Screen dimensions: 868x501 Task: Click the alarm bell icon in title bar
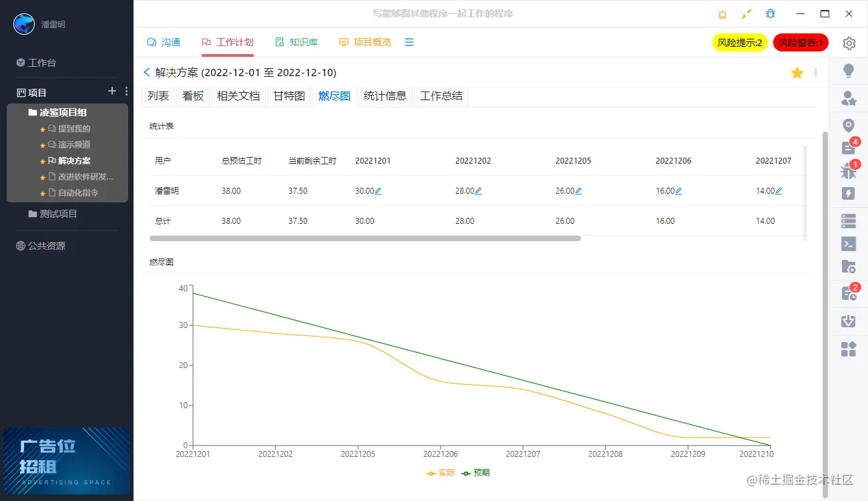click(722, 14)
